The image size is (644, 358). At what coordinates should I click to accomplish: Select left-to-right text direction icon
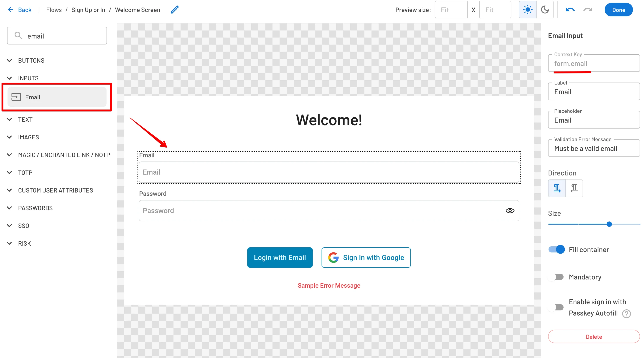click(x=557, y=188)
